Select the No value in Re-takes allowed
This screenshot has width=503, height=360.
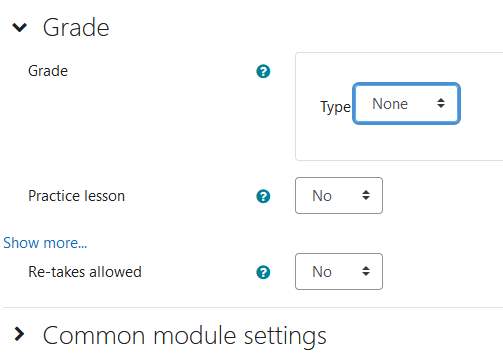click(322, 272)
